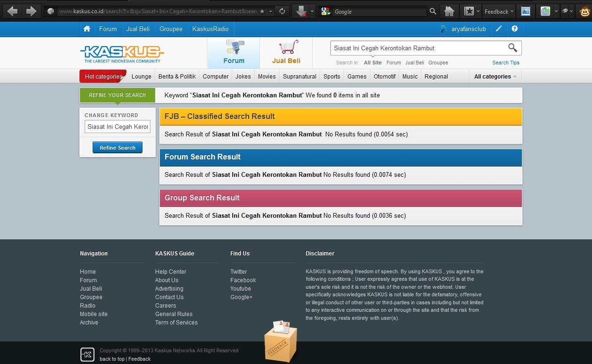Select Groupee under Search in
This screenshot has height=364, width=592.
click(438, 63)
